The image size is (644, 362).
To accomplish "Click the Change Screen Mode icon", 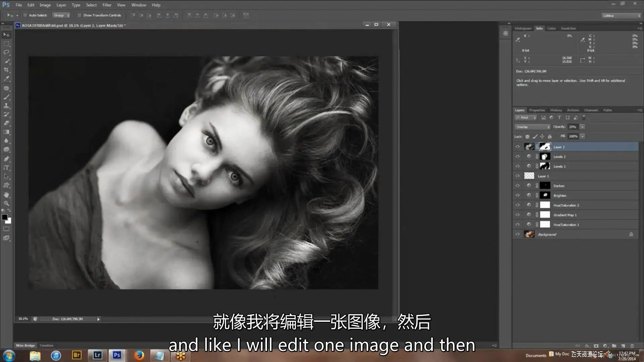I will [6, 238].
